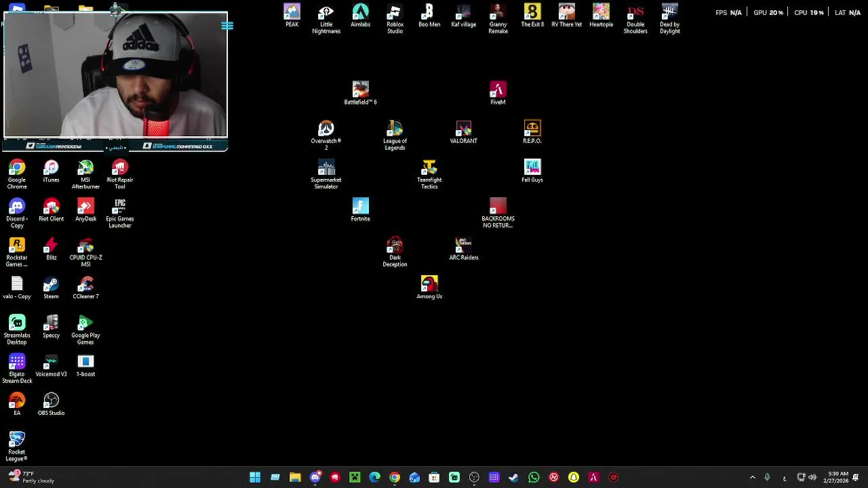Select BACKROOMS NO RETURN shortcut

tap(498, 213)
